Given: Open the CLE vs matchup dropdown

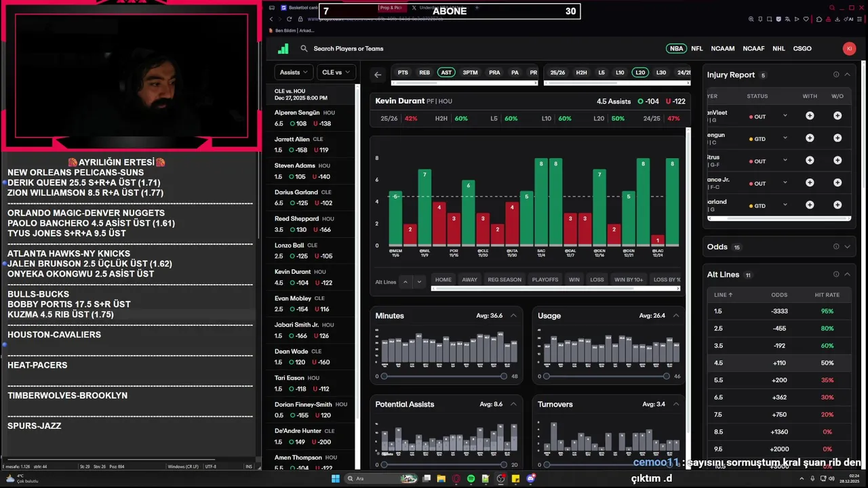Looking at the screenshot, I should click(336, 73).
